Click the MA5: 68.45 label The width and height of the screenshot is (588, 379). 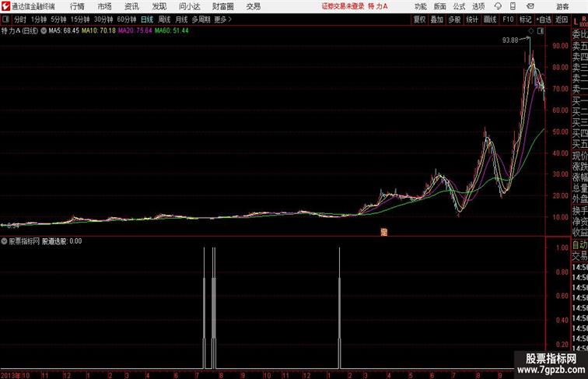(64, 31)
